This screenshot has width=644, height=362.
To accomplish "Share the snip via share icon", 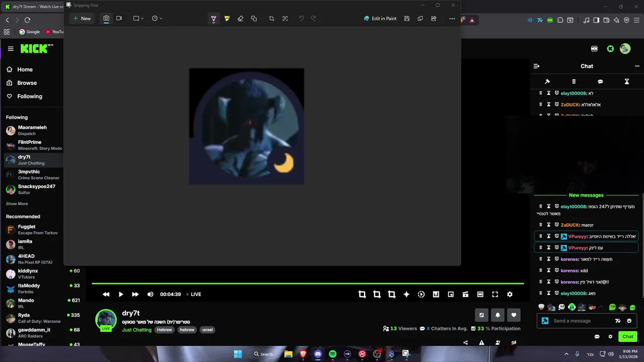I will pyautogui.click(x=434, y=19).
